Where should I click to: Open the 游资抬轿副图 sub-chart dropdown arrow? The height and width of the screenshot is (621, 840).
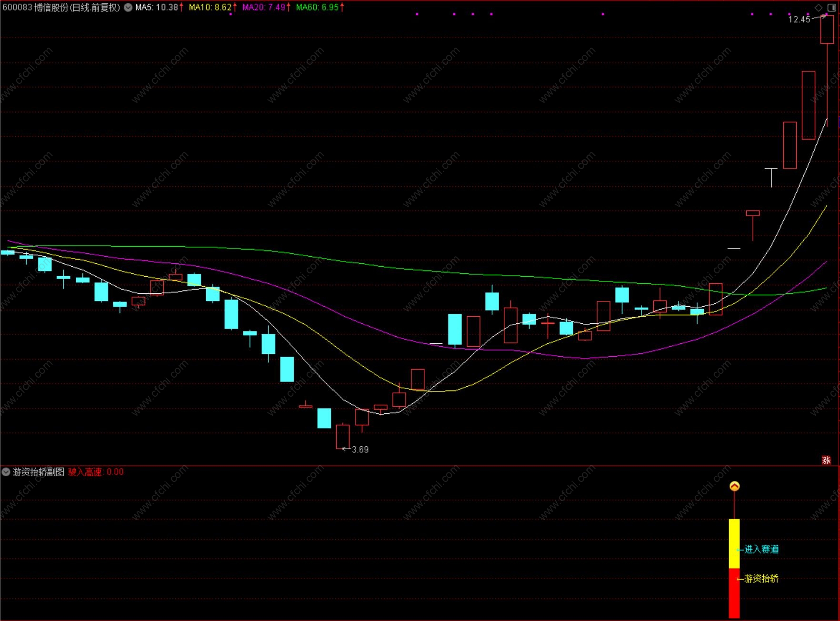click(x=6, y=472)
